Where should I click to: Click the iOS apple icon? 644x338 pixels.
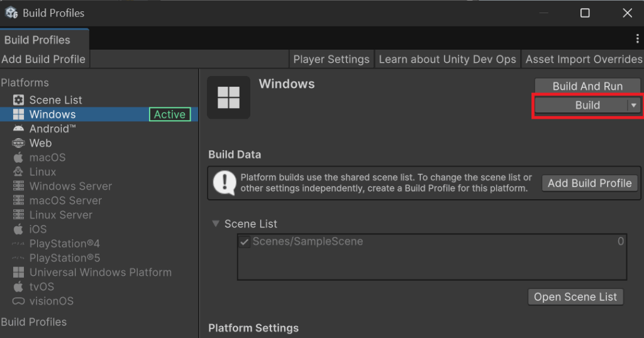click(x=18, y=229)
